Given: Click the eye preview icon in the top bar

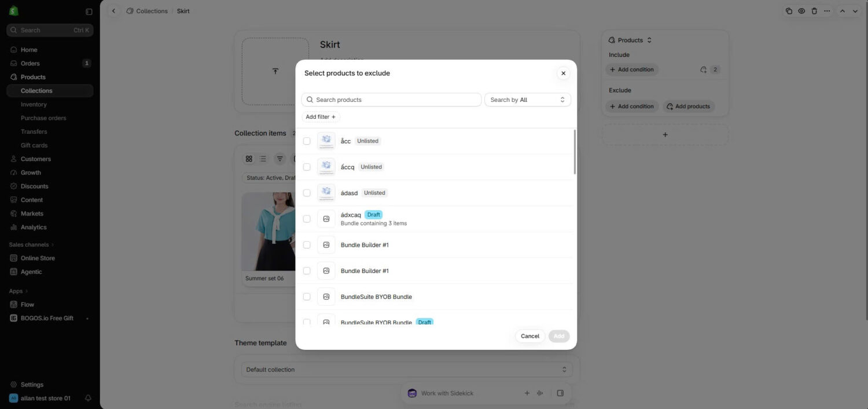Looking at the screenshot, I should 801,11.
